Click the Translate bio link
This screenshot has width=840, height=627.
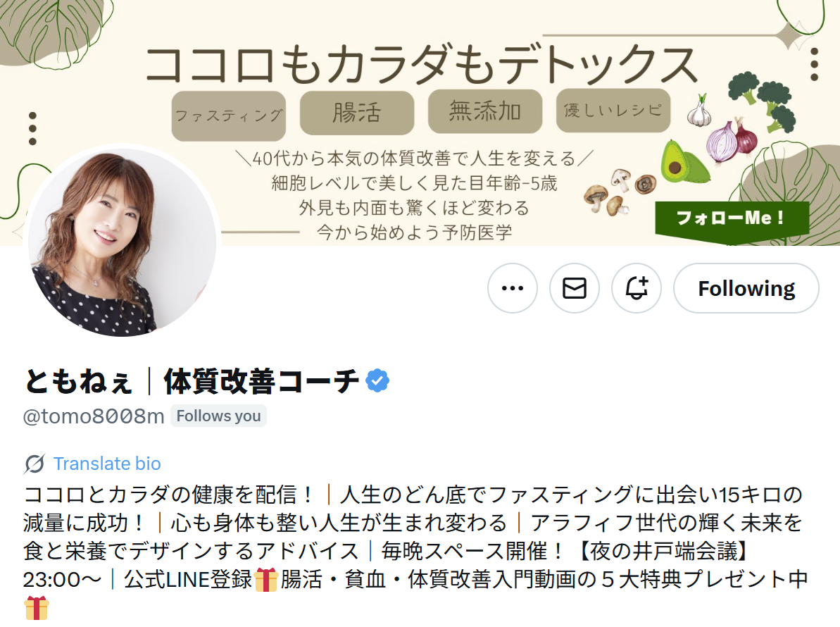(x=107, y=464)
